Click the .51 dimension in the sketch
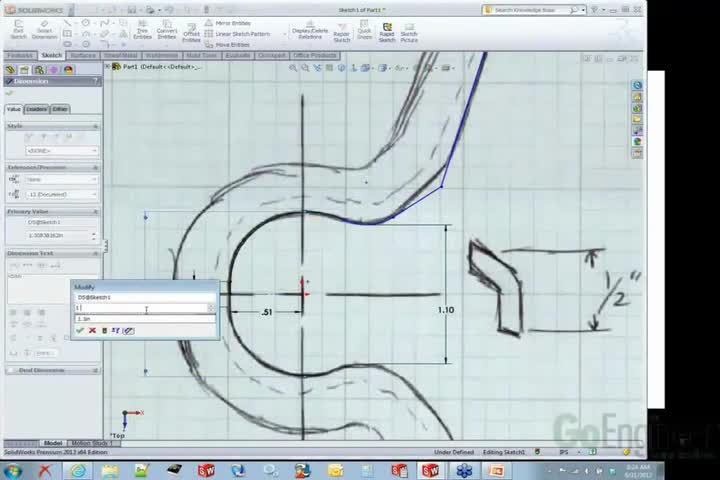 point(266,312)
